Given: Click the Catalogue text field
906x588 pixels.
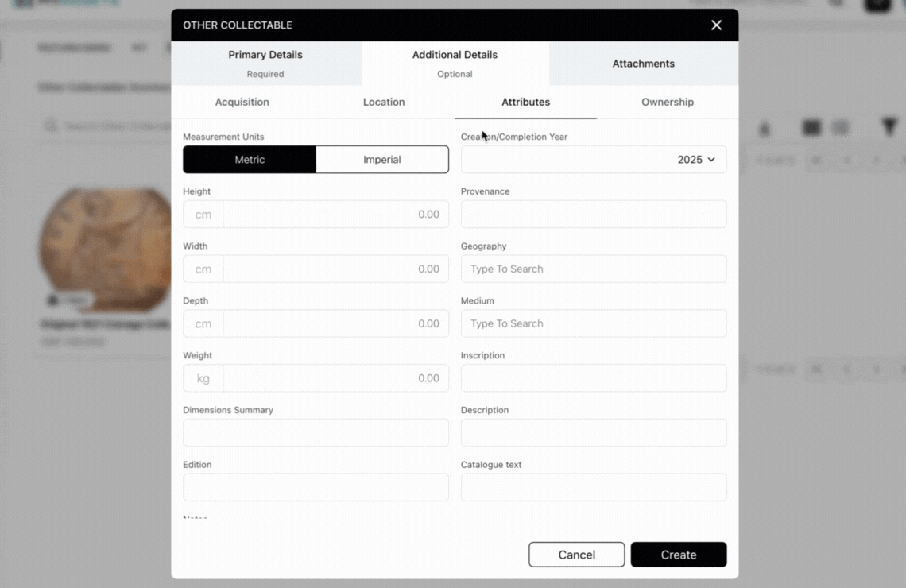Looking at the screenshot, I should [x=593, y=488].
